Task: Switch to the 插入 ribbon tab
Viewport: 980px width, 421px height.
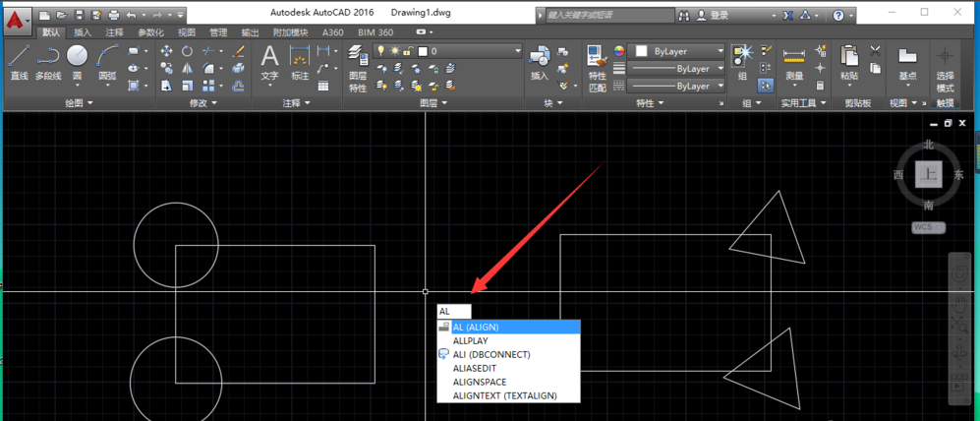Action: click(x=83, y=32)
